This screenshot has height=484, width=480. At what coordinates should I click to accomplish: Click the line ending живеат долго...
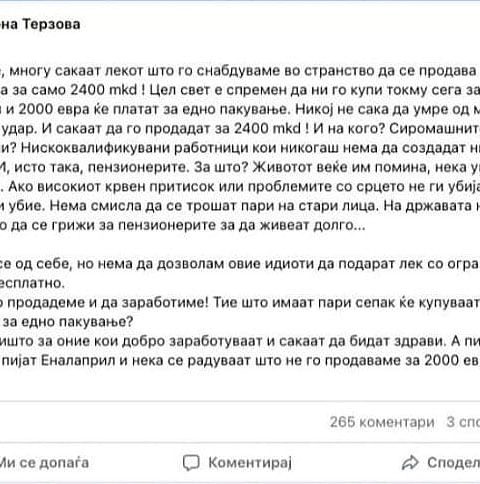(x=183, y=226)
